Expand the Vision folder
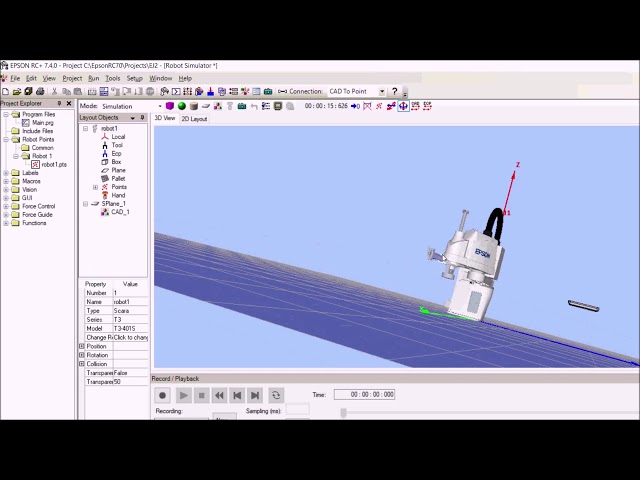 [6, 190]
